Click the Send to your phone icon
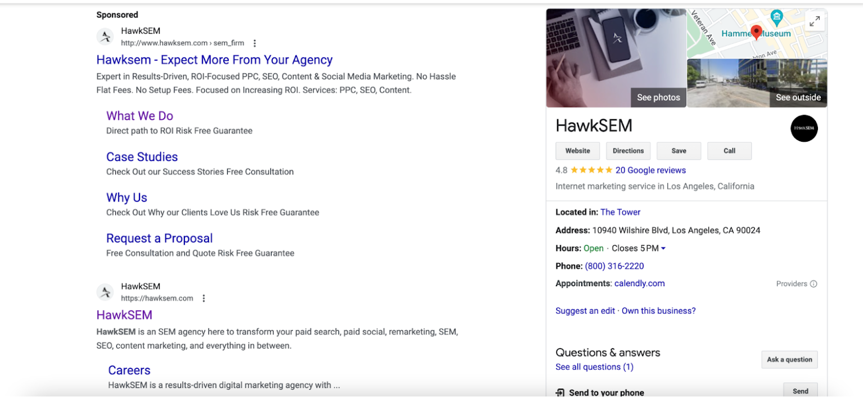Image resolution: width=868 pixels, height=397 pixels. (x=560, y=393)
